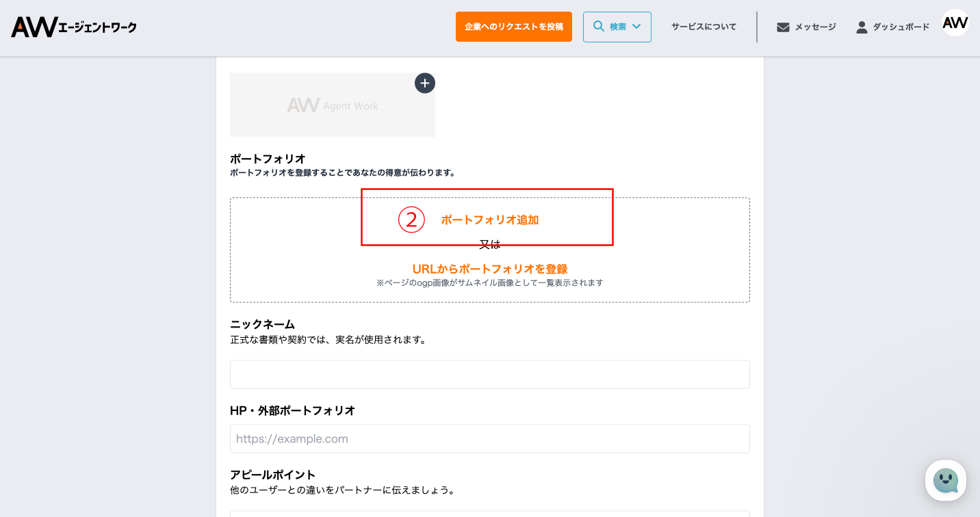Click the red circled number 2 marker
980x517 pixels.
(x=411, y=220)
